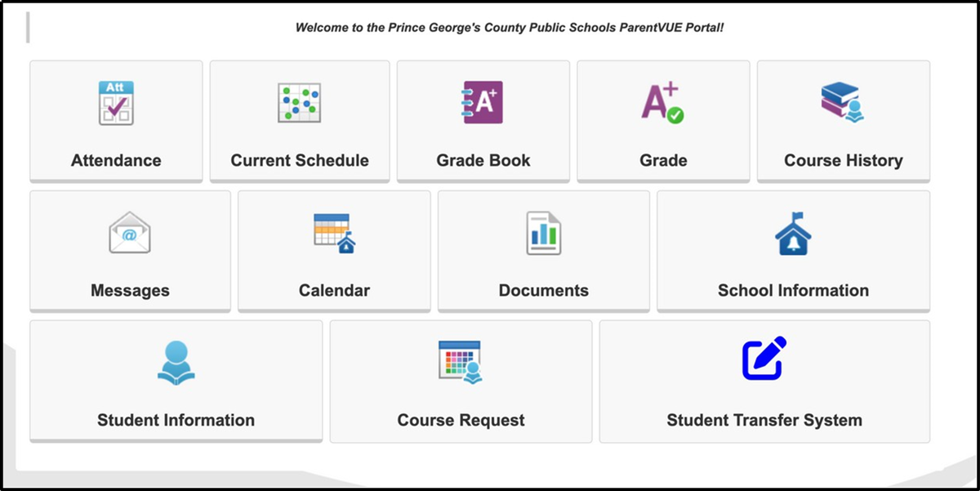Open the Attendance calendar checkmark icon

(115, 102)
